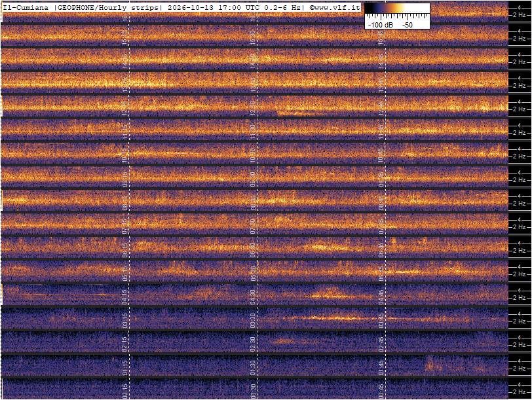Select the 06:15 time label

click(x=125, y=250)
